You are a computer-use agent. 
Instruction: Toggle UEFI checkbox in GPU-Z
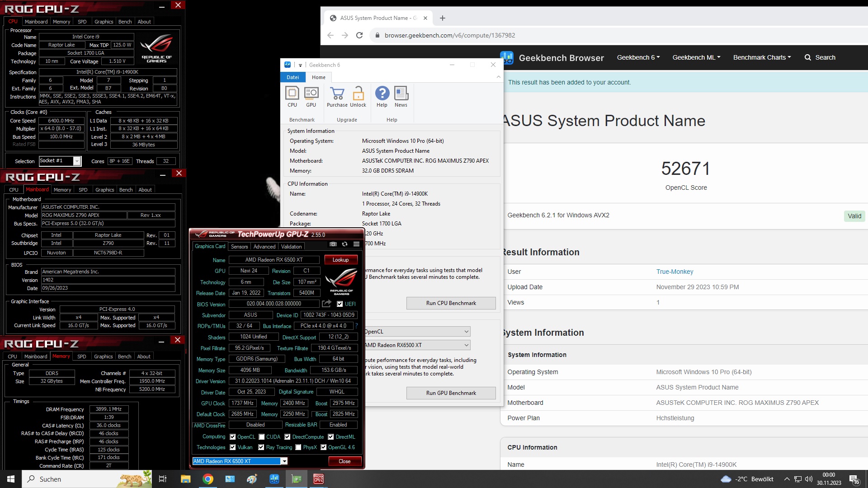pyautogui.click(x=340, y=304)
